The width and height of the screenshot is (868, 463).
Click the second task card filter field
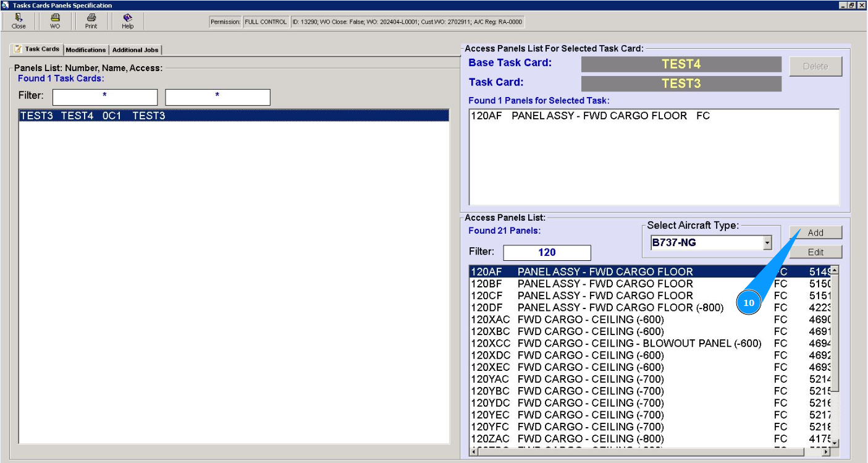pyautogui.click(x=217, y=97)
